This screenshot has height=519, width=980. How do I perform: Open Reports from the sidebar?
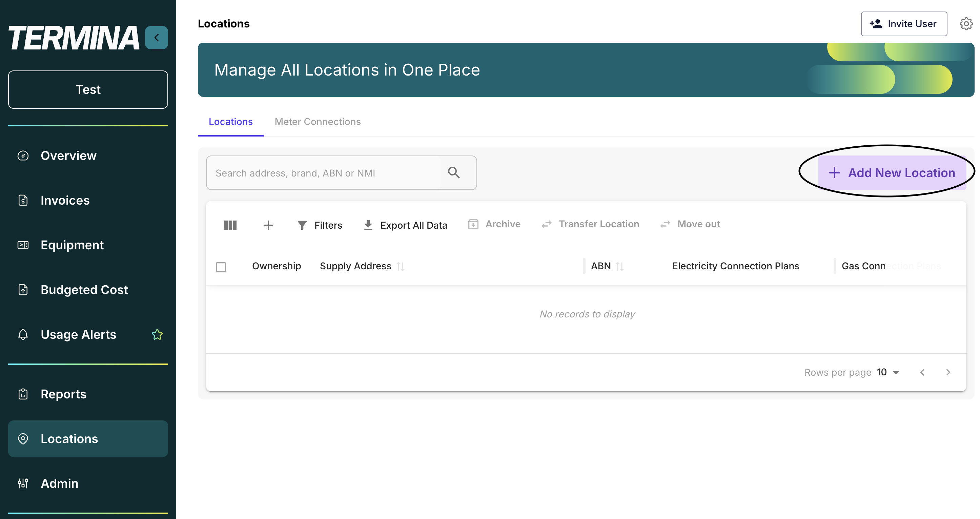(x=88, y=394)
